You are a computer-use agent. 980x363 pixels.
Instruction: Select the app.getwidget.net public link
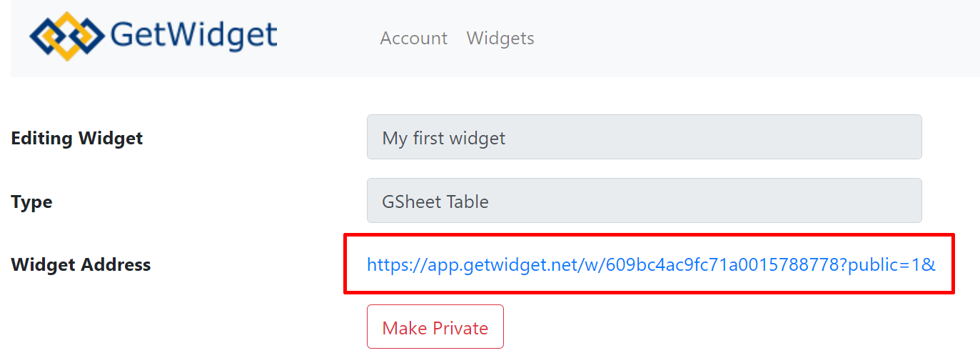[651, 265]
